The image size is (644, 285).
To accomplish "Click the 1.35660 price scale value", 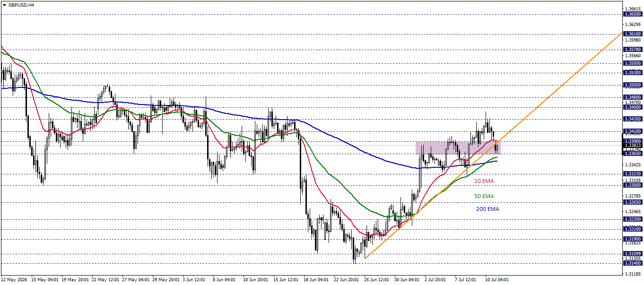I will pos(633,56).
